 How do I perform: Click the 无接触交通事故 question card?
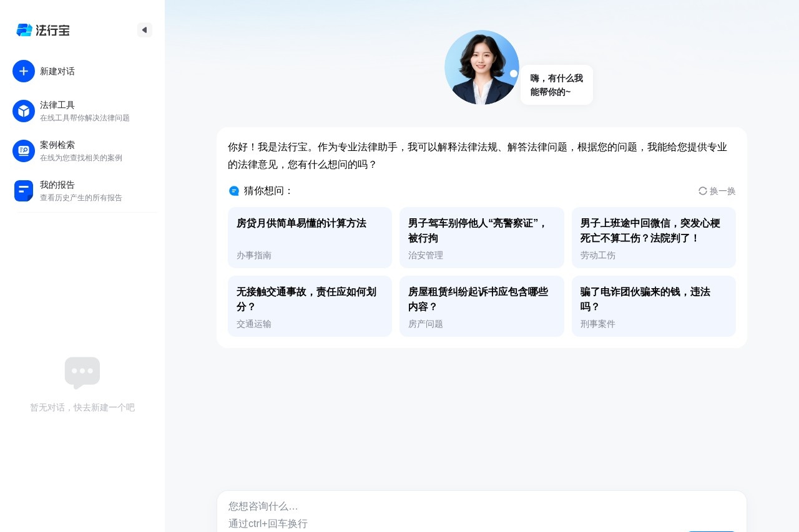click(x=310, y=306)
